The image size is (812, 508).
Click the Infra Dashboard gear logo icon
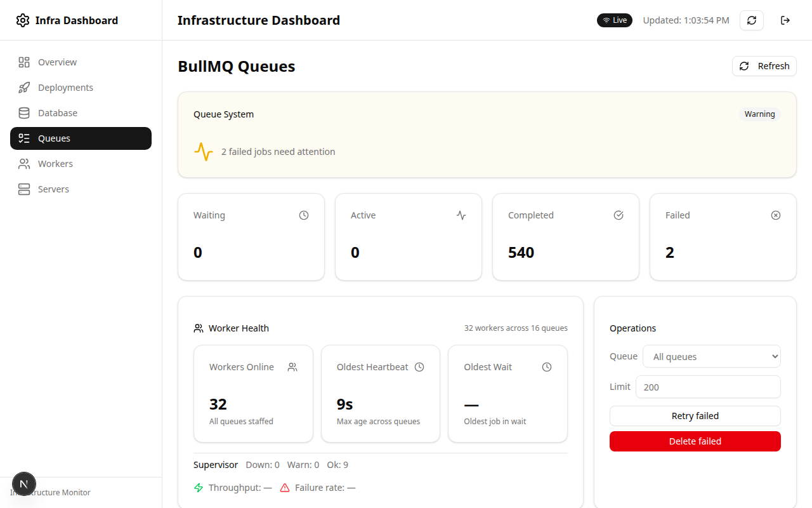click(x=23, y=20)
